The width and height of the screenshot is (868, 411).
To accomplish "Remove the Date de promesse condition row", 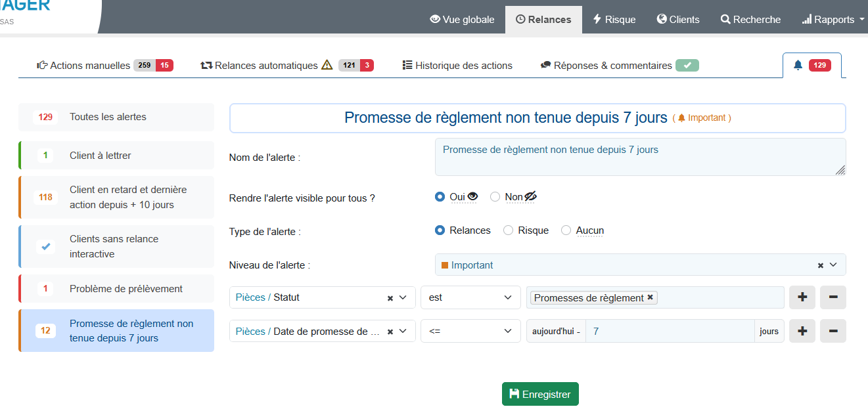I will click(833, 332).
